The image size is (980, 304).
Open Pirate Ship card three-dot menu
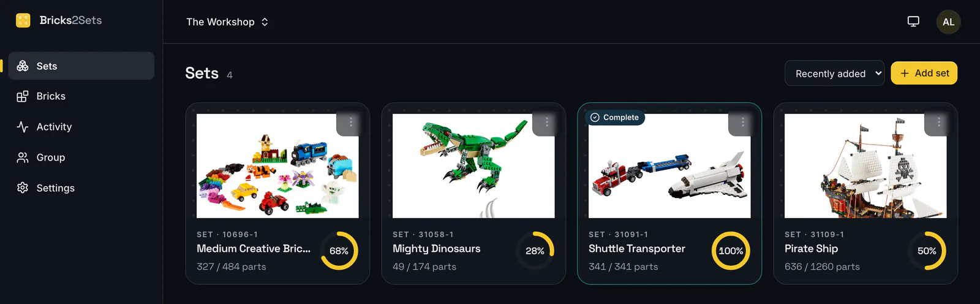[938, 122]
